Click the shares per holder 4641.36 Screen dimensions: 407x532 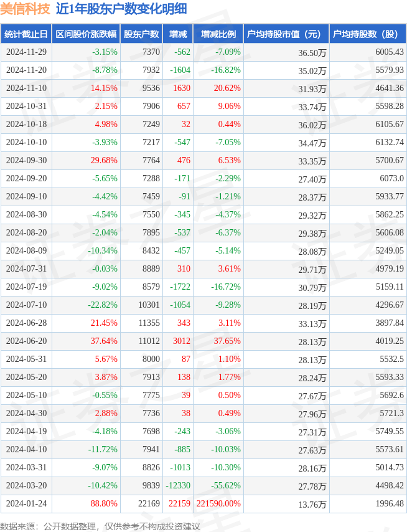[x=390, y=88]
